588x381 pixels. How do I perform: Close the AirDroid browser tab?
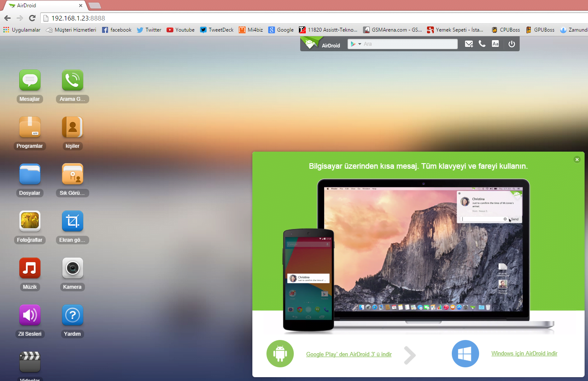pyautogui.click(x=81, y=6)
